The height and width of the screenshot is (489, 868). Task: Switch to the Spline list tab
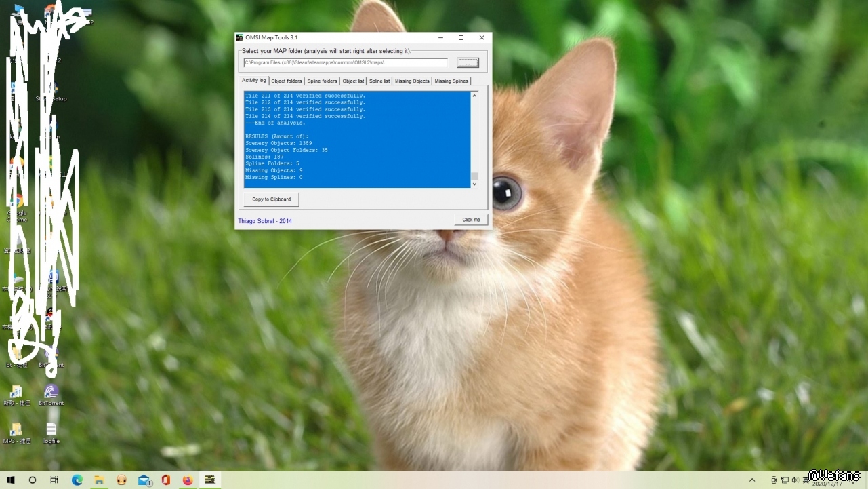[379, 81]
